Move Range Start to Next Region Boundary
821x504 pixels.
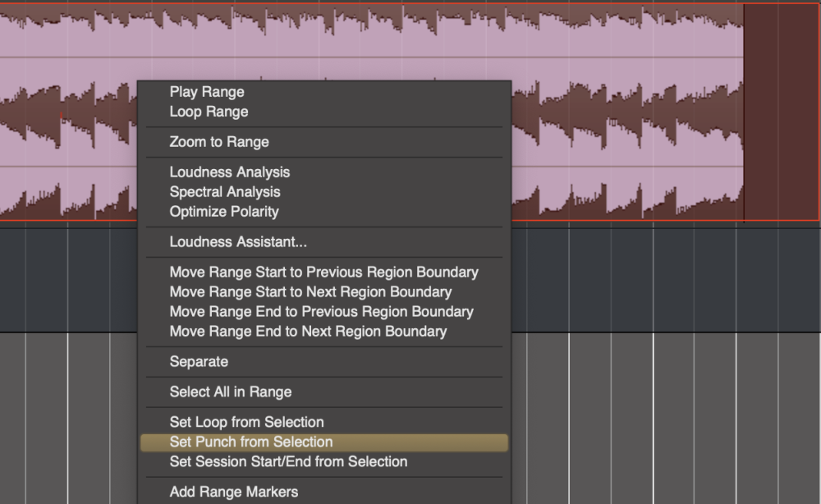pos(310,291)
